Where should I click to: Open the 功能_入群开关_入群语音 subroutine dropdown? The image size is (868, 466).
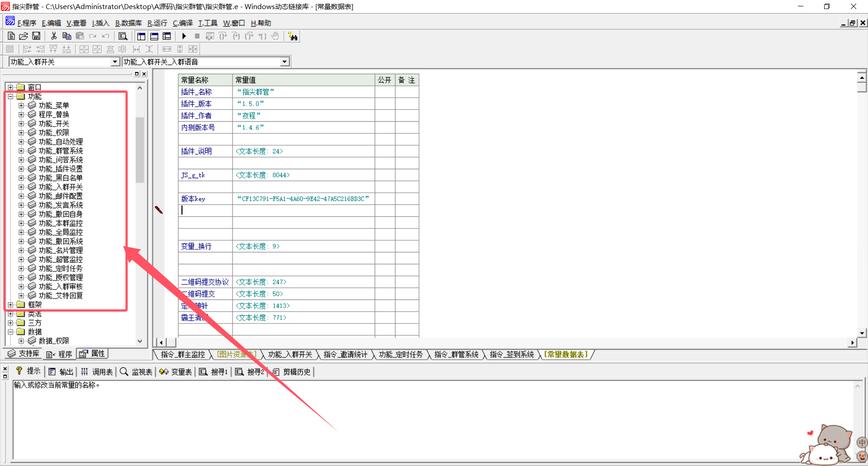(284, 62)
